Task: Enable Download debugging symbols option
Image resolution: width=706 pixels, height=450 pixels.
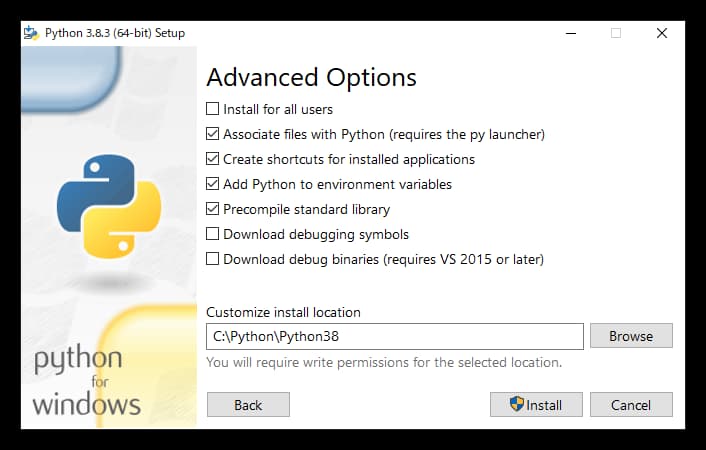Action: [213, 234]
